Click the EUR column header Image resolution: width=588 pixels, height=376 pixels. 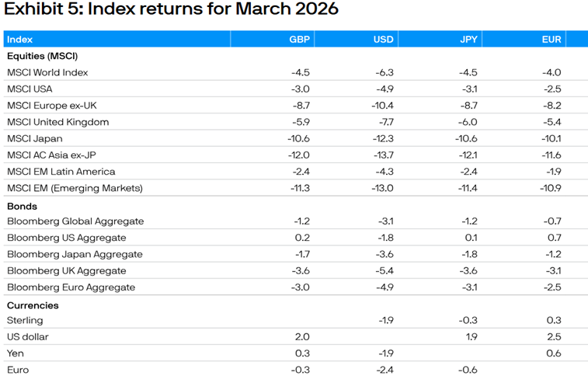point(551,39)
